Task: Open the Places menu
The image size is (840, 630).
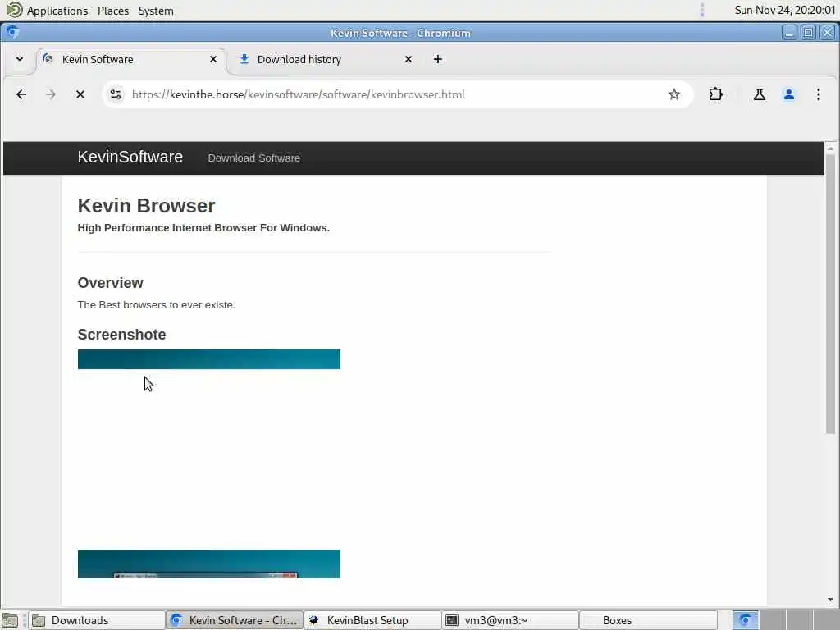Action: 113,11
